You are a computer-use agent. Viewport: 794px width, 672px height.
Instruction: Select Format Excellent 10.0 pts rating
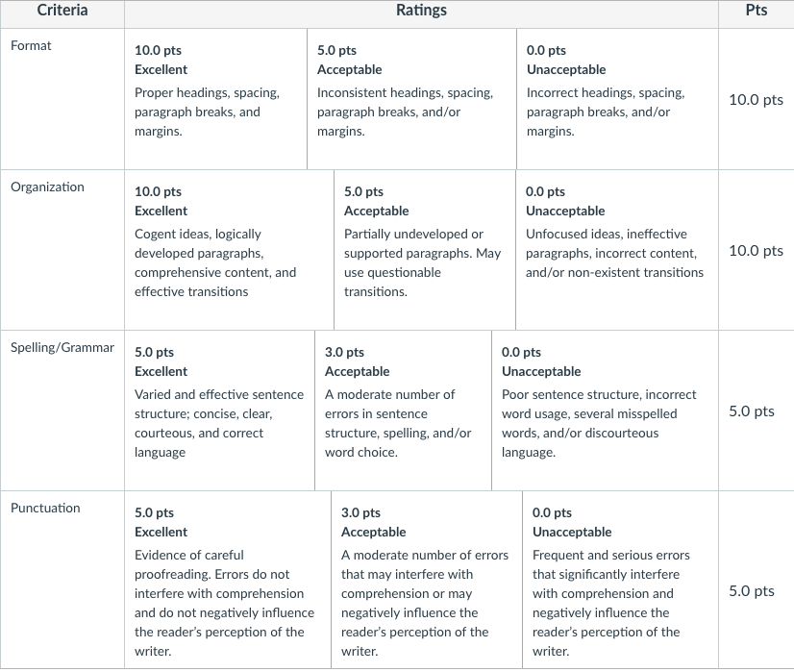[215, 99]
